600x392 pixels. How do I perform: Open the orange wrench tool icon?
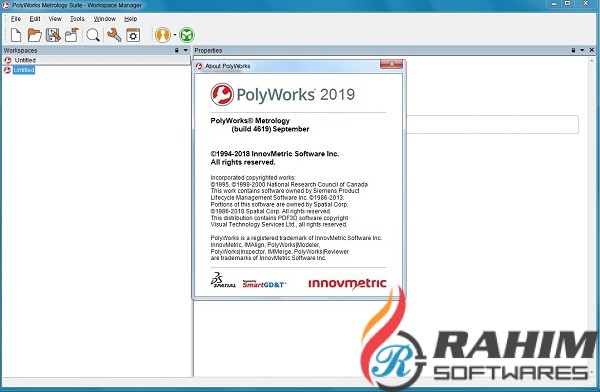pyautogui.click(x=114, y=35)
